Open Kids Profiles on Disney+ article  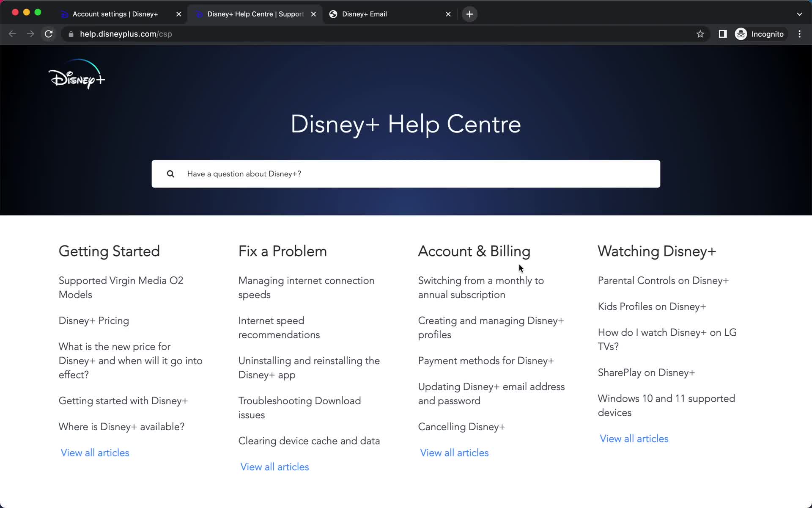pyautogui.click(x=652, y=306)
